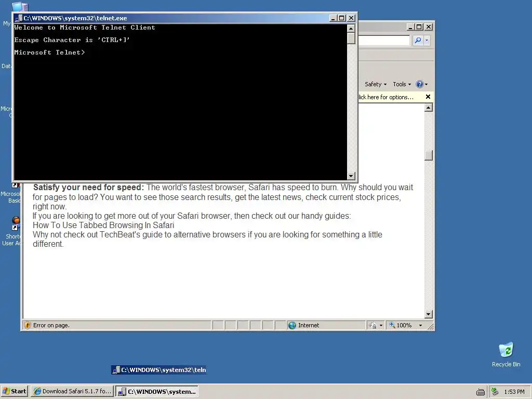Viewport: 532px width, 399px height.
Task: Close the yellow information bar
Action: 428,97
